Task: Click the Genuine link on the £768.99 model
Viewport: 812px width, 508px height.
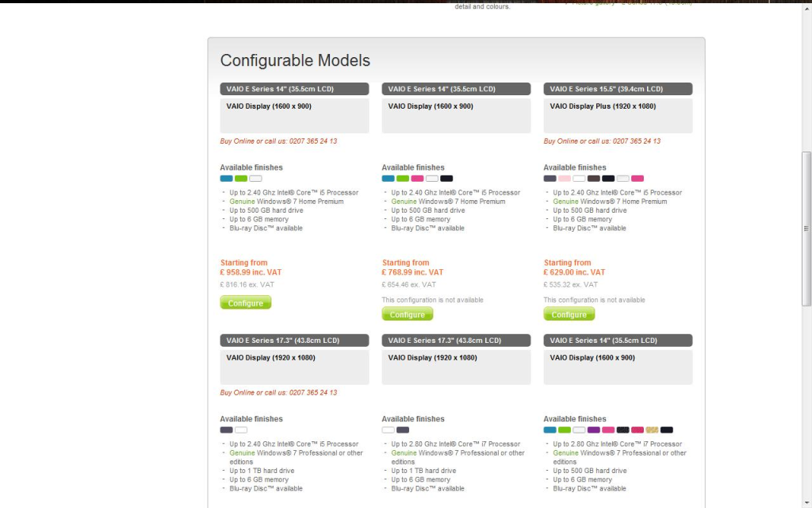Action: coord(404,201)
